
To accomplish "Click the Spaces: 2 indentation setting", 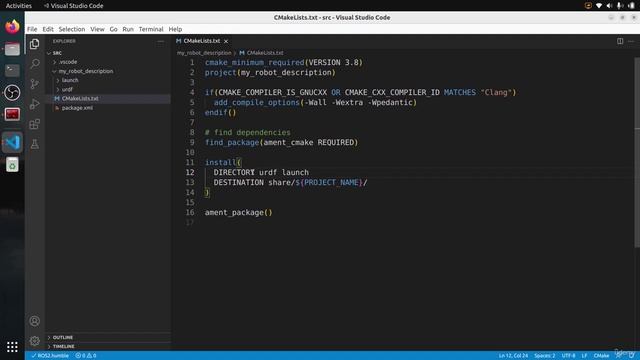I will click(x=544, y=356).
